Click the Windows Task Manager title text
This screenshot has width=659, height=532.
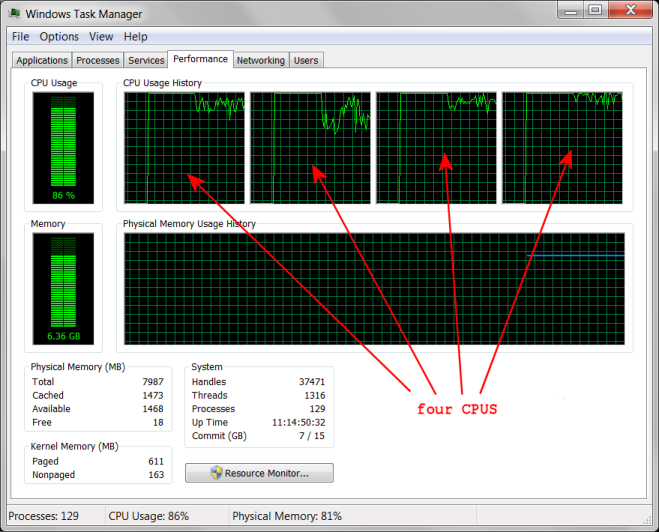click(x=84, y=14)
